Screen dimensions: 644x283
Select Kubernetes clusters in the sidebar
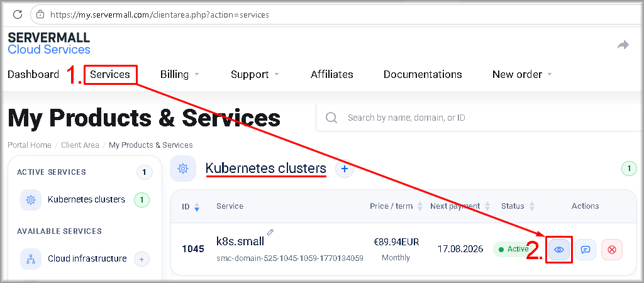pos(86,199)
